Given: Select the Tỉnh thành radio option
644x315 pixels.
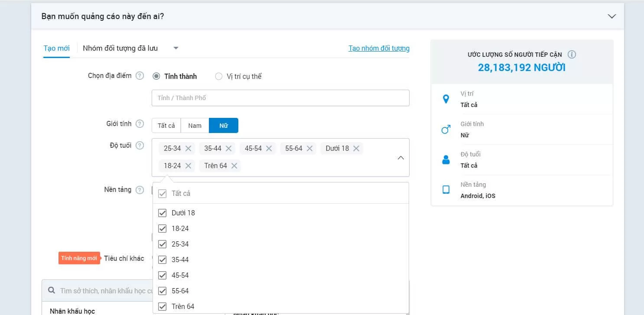Looking at the screenshot, I should (156, 77).
